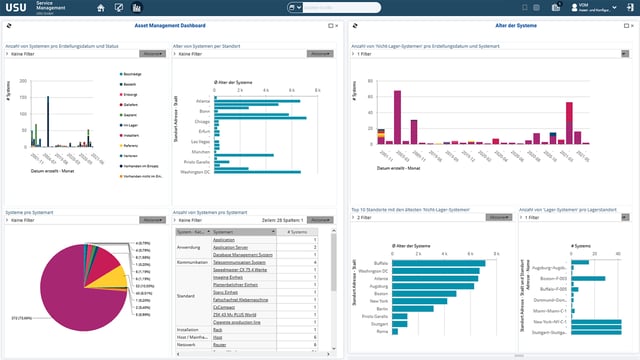
Task: Toggle the Geliefert legend series
Action: 129,105
